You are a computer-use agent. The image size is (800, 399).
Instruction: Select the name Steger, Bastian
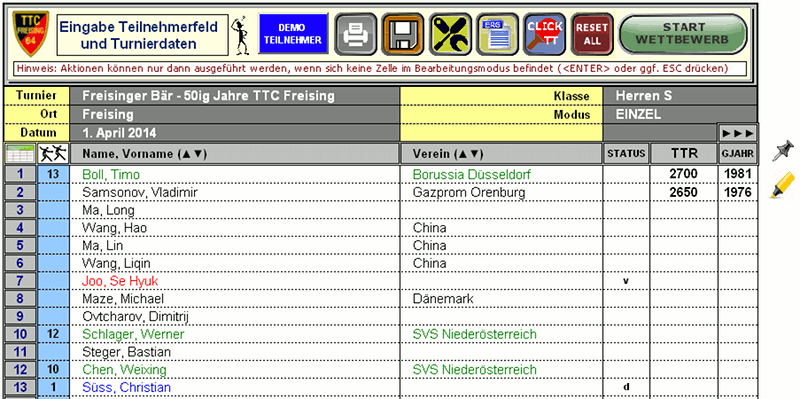(x=127, y=352)
